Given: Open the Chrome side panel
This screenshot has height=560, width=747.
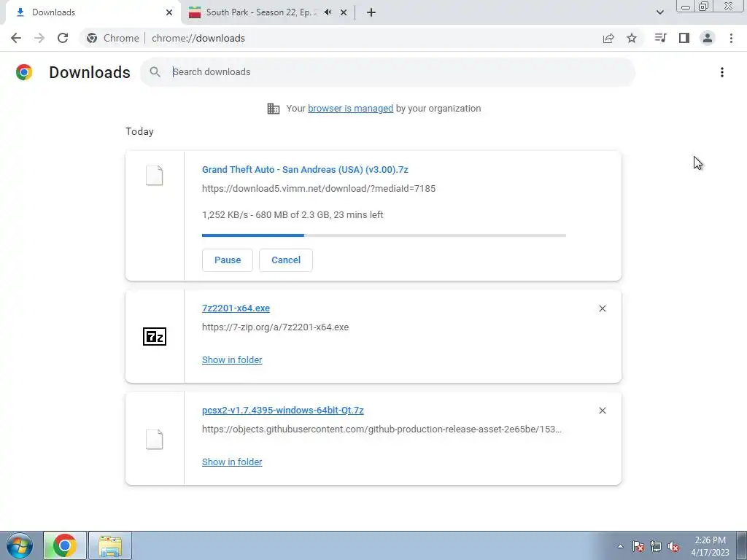Looking at the screenshot, I should pyautogui.click(x=684, y=38).
